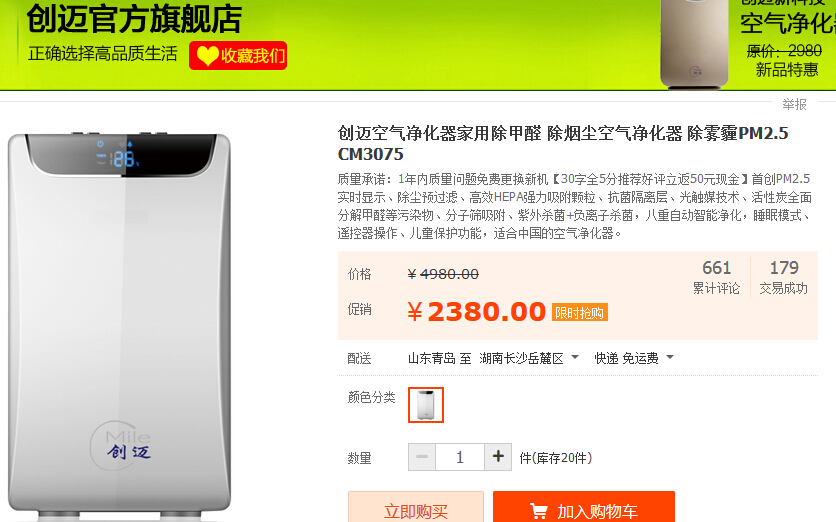Click the 限时抢购 flash sale badge

(x=580, y=312)
